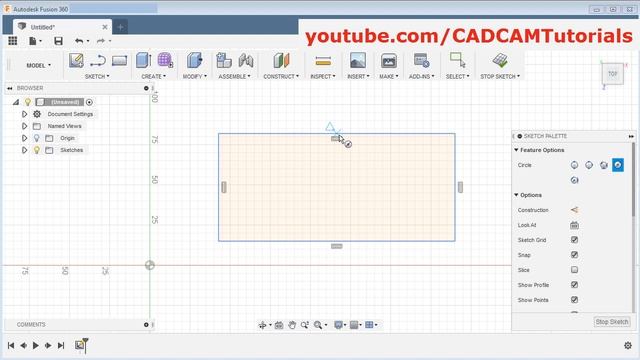
Task: Select the sketch feature in timeline
Action: tap(80, 345)
